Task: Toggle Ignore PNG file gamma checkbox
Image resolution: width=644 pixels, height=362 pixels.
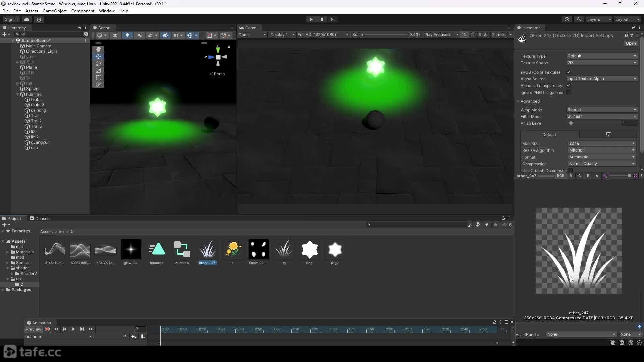Action: click(x=569, y=92)
